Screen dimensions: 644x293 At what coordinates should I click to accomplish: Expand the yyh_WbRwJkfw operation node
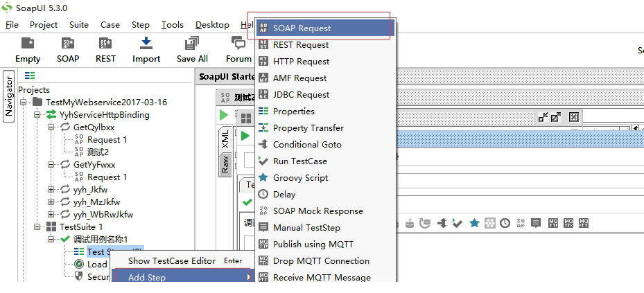point(51,214)
